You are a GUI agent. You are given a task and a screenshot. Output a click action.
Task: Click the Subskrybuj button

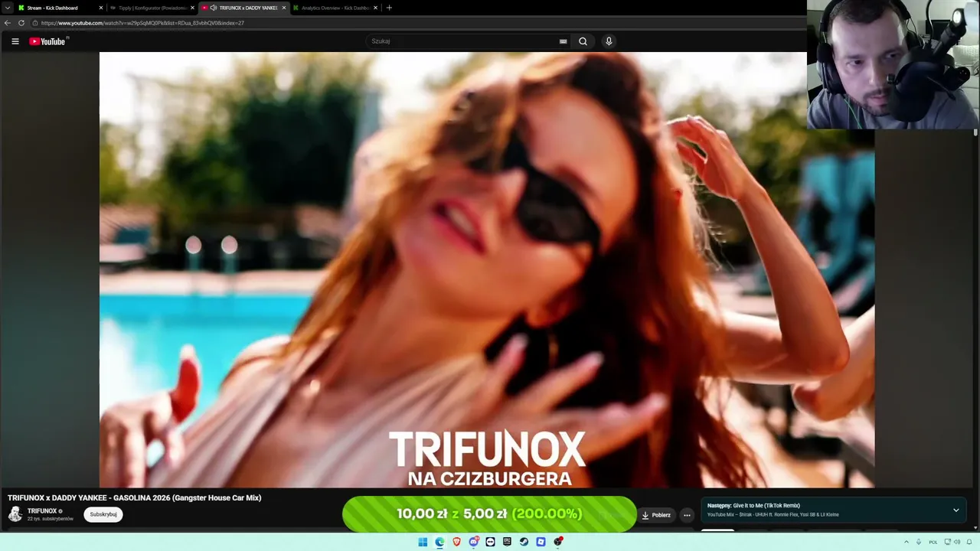click(x=103, y=514)
